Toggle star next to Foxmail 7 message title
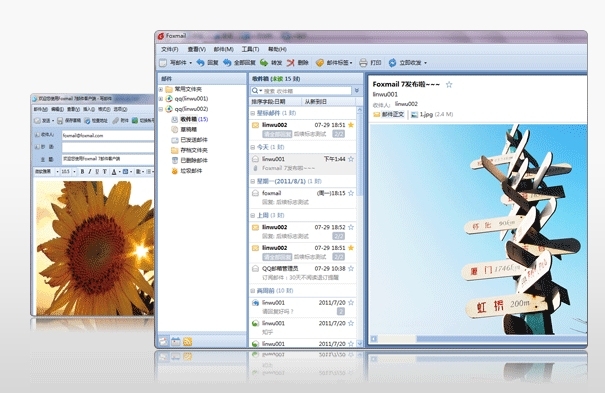This screenshot has width=605, height=393. 449,84
